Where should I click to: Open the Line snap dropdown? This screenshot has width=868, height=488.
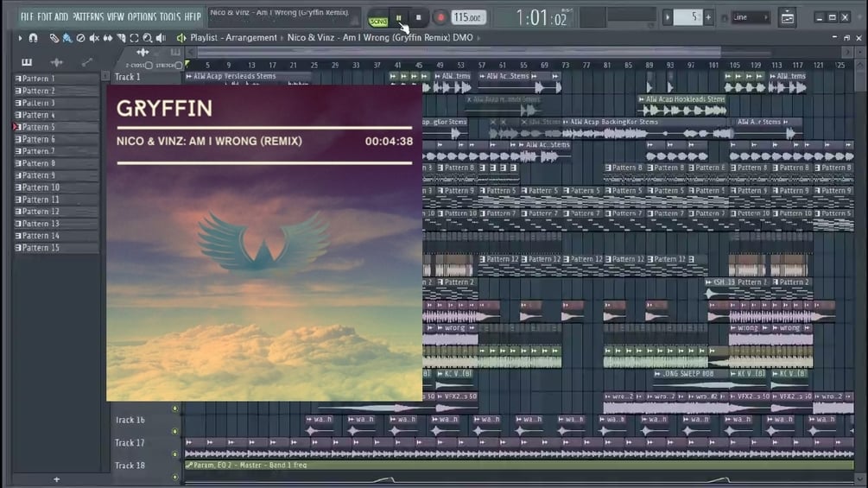[x=750, y=17]
